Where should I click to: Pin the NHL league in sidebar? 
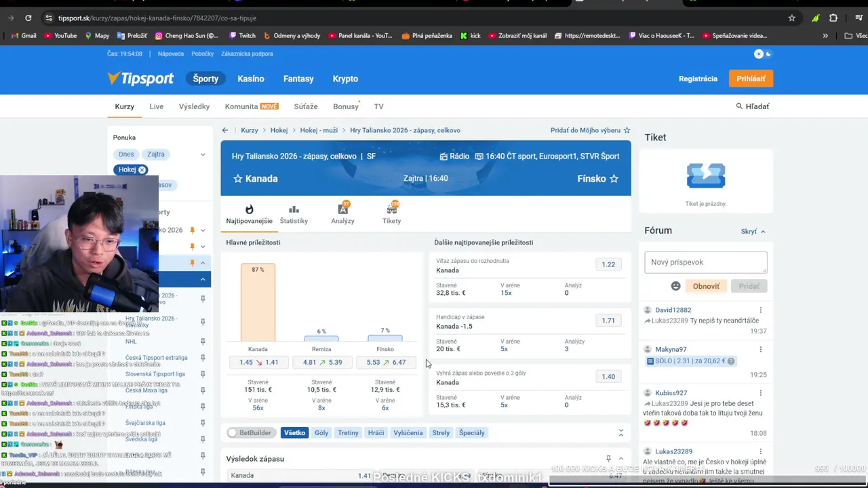203,342
